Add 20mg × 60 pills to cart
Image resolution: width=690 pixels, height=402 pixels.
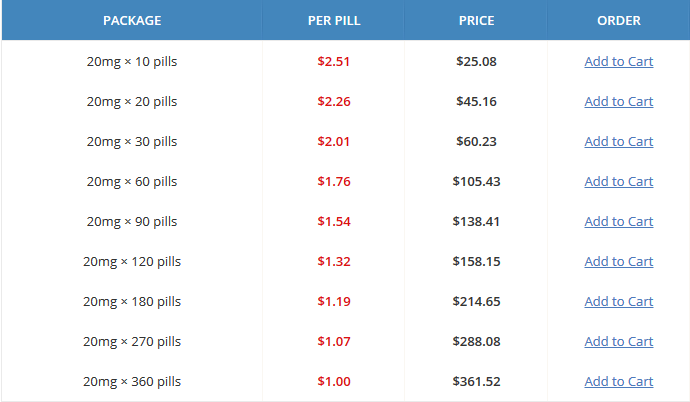[618, 182]
